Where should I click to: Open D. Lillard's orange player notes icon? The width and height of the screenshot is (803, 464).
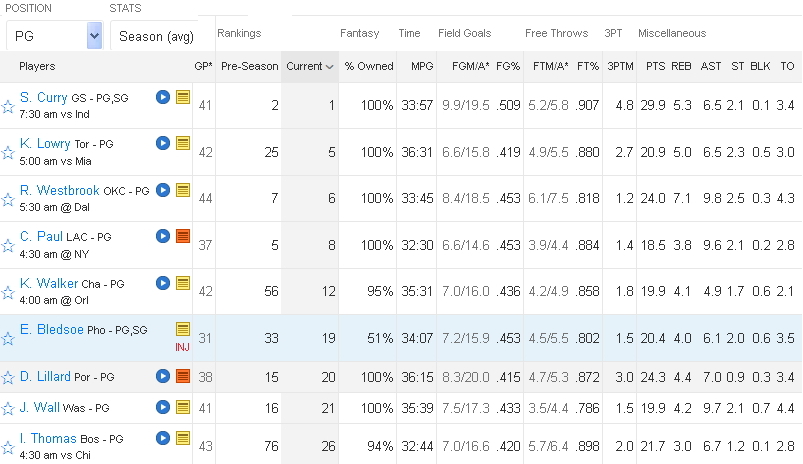183,376
